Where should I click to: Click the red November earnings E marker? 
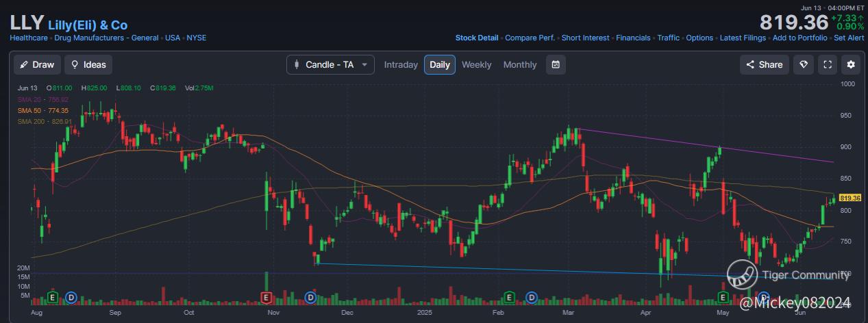[266, 297]
